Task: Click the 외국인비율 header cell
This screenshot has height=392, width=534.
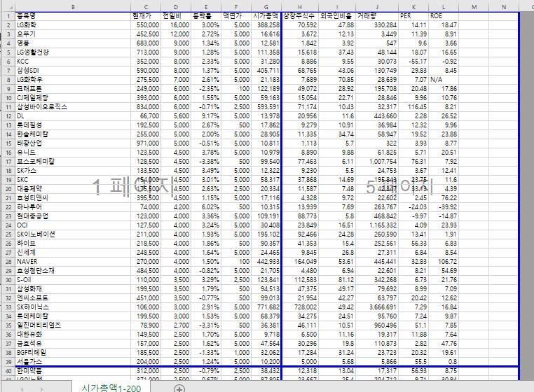Action: point(337,16)
